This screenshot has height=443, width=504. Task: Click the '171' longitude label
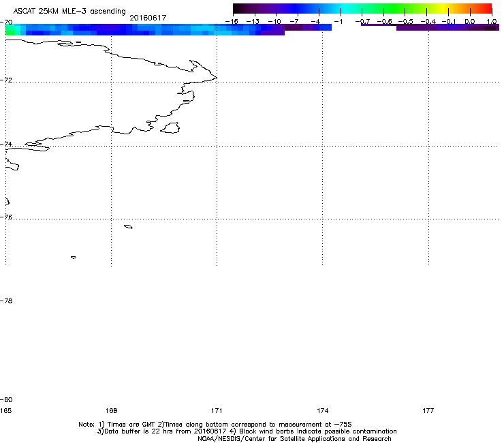click(217, 410)
